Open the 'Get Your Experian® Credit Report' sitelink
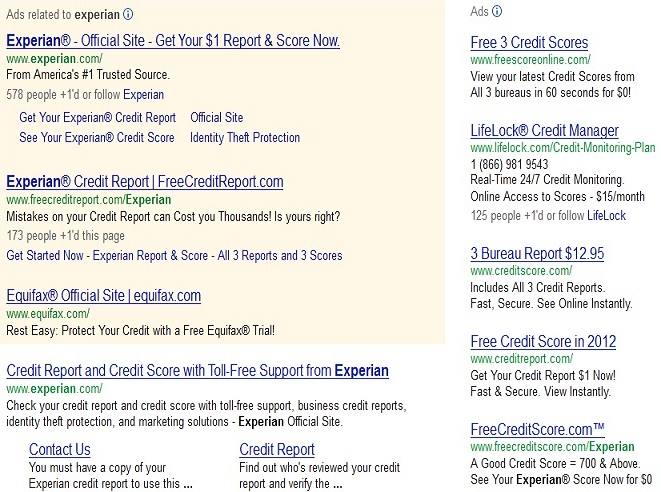Viewport: 661px width, 492px height. [97, 118]
